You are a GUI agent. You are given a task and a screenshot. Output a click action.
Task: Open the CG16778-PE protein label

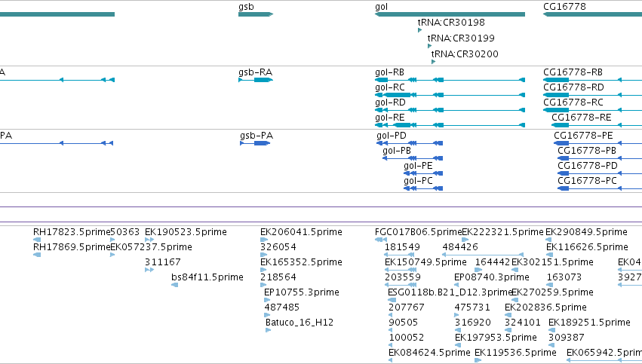coord(583,136)
